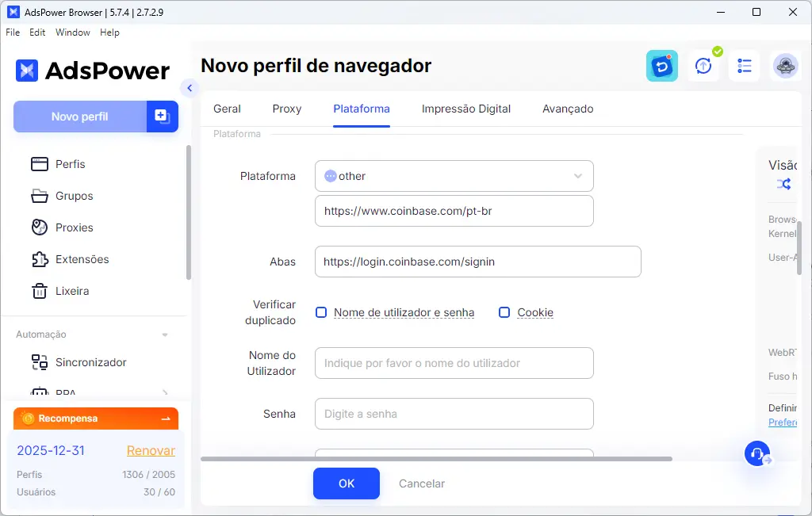Image resolution: width=812 pixels, height=516 pixels.
Task: Open the Help menu
Action: tap(109, 32)
